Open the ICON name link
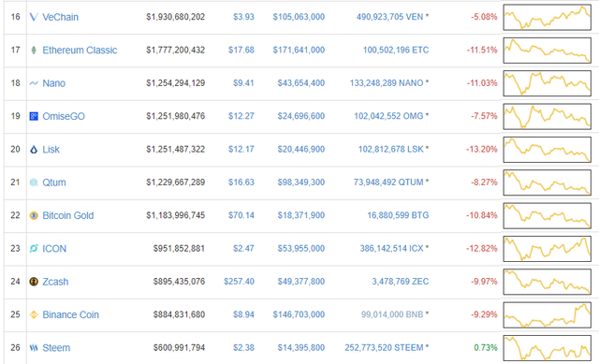The image size is (599, 364). pos(54,249)
